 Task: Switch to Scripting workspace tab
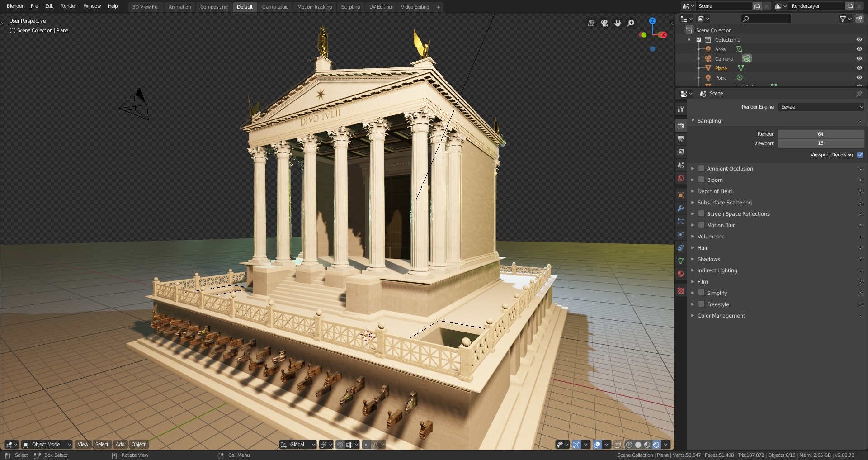(x=350, y=7)
